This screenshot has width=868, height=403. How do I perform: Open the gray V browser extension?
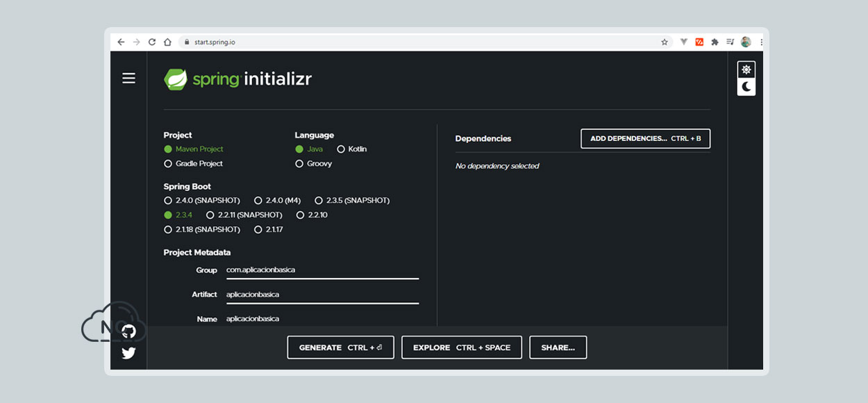pos(684,42)
